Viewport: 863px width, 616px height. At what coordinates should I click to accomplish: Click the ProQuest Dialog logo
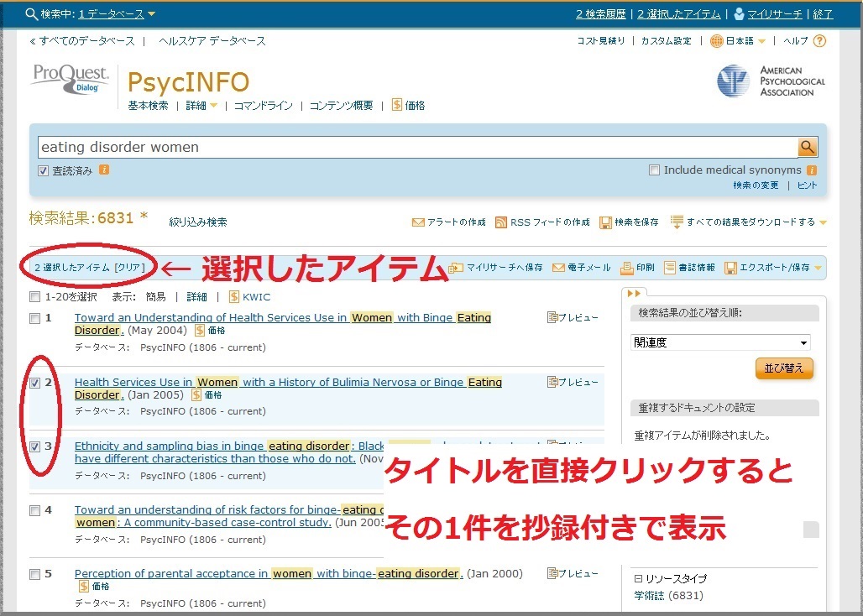tap(71, 79)
